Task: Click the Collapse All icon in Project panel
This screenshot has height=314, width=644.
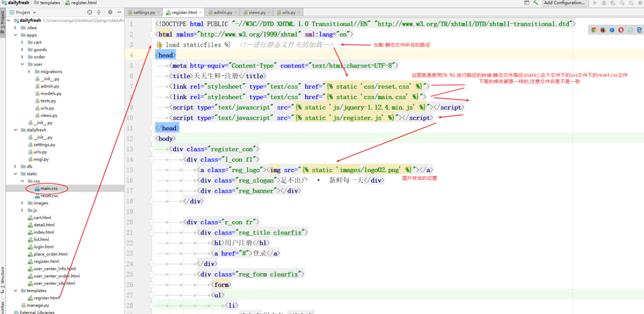Action: 98,12
